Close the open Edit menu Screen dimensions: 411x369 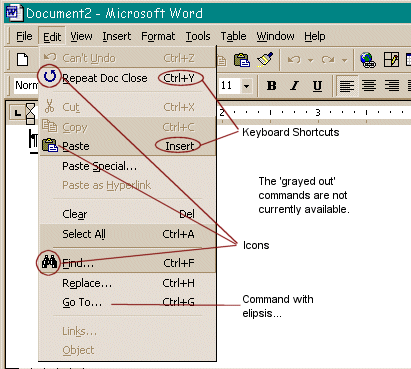(52, 36)
